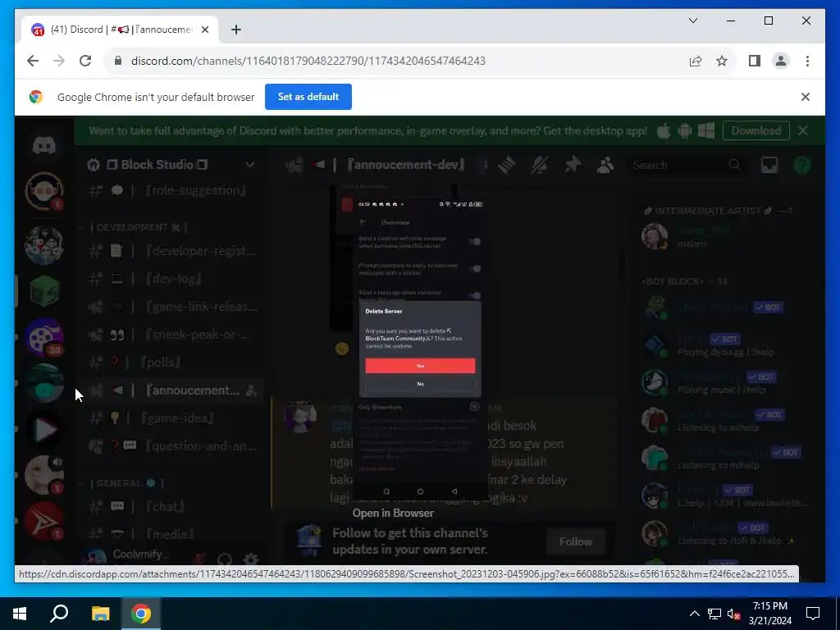Open Discord help question mark icon
Image resolution: width=840 pixels, height=630 pixels.
pyautogui.click(x=802, y=166)
